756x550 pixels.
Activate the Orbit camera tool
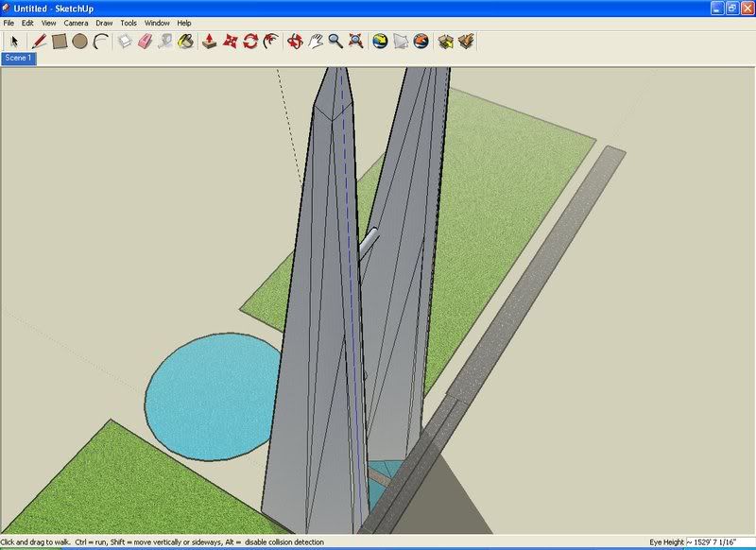295,41
